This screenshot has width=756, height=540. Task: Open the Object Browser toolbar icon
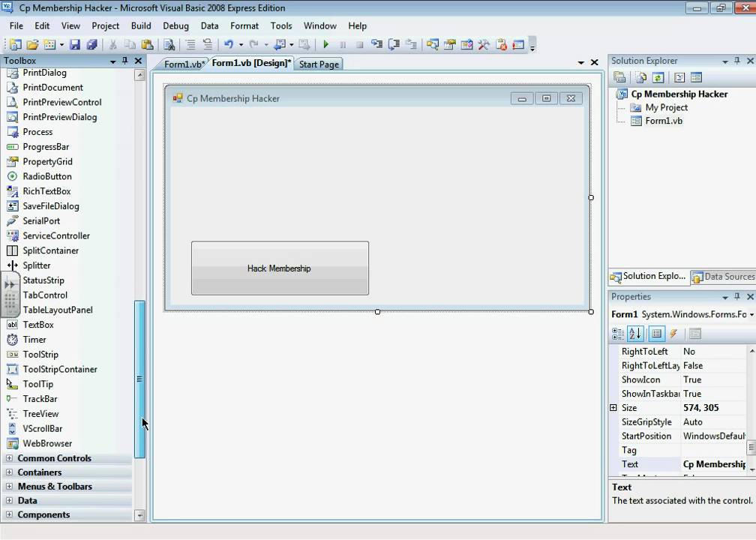[x=466, y=45]
